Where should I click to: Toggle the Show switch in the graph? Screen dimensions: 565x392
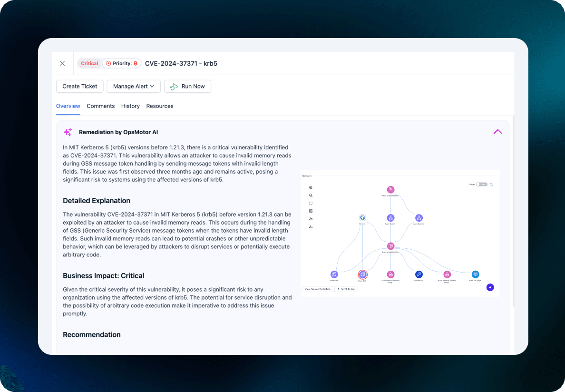tap(481, 185)
